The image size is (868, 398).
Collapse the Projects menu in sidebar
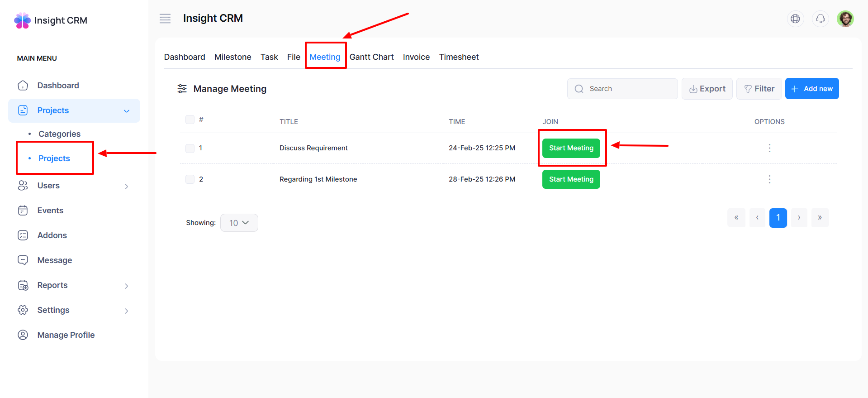tap(126, 111)
